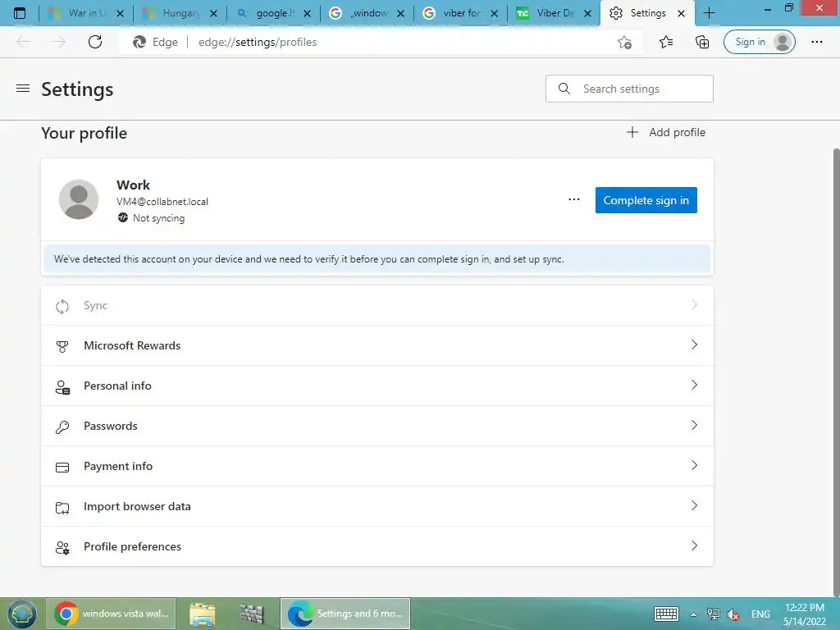
Task: Click the Search settings field
Action: [x=629, y=89]
